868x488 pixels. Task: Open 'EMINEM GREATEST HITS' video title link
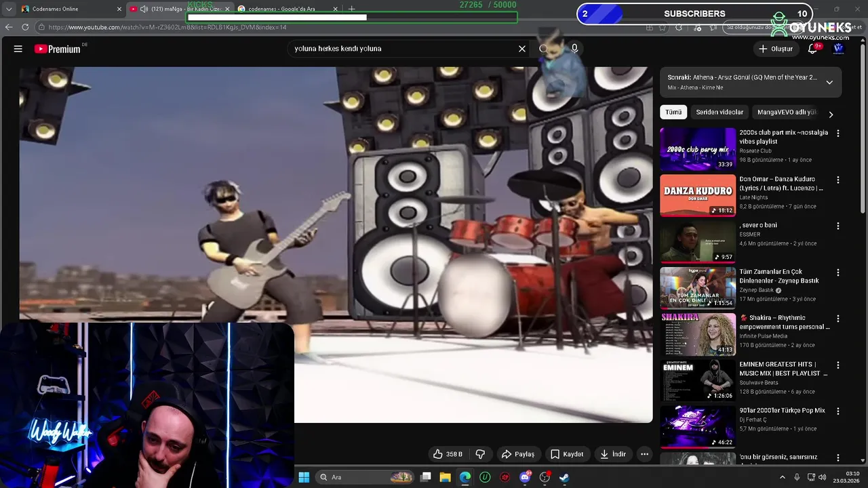point(783,369)
